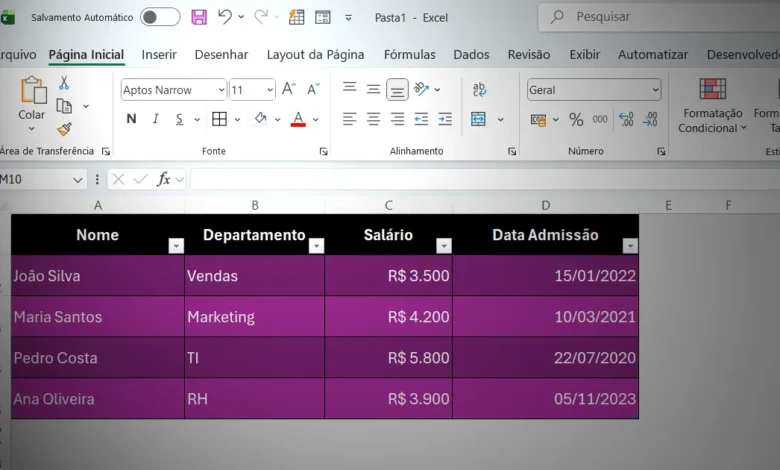Click the Borders grid icon
The height and width of the screenshot is (470, 780).
[219, 119]
